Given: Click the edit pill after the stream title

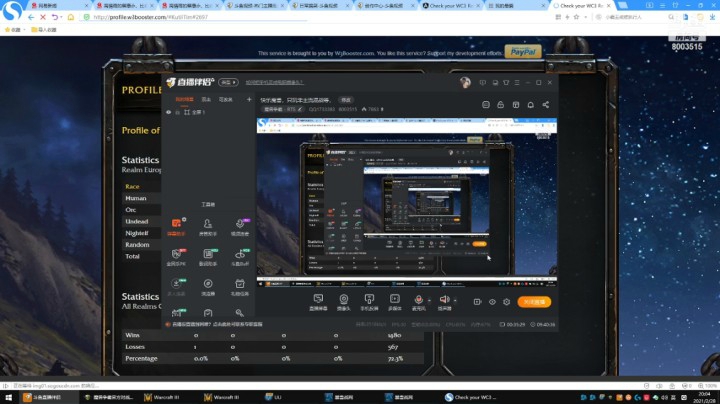Looking at the screenshot, I should [x=346, y=100].
